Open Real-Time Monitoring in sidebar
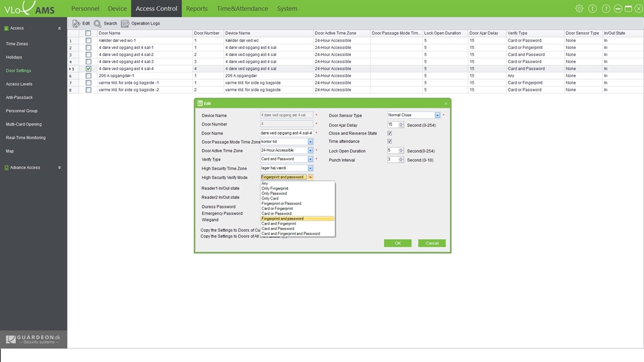The image size is (644, 362). coord(26,138)
